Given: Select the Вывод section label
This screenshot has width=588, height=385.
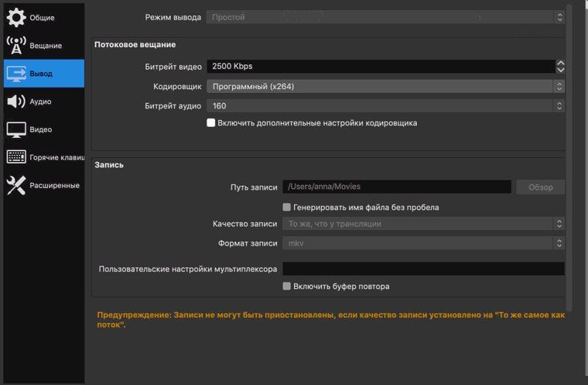Looking at the screenshot, I should tap(41, 74).
